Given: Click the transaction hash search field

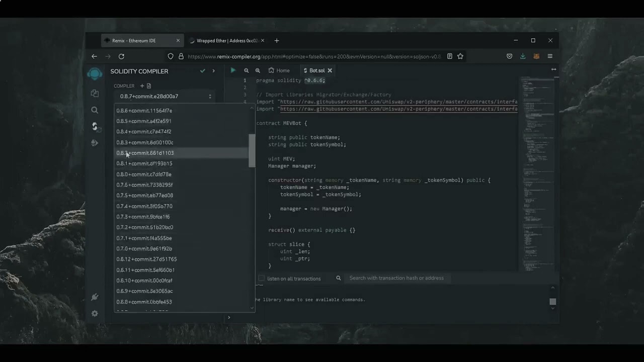Looking at the screenshot, I should pyautogui.click(x=397, y=278).
